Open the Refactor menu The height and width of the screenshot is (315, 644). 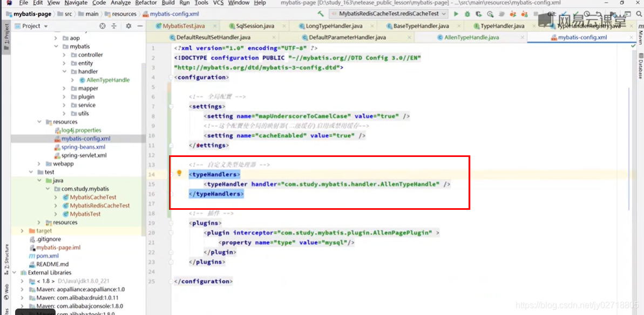click(147, 3)
